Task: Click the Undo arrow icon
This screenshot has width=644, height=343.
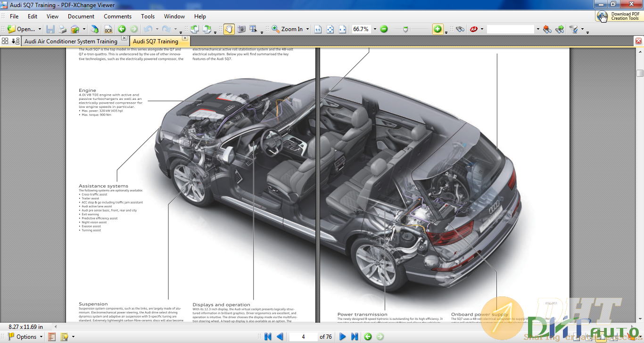Action: tap(148, 29)
